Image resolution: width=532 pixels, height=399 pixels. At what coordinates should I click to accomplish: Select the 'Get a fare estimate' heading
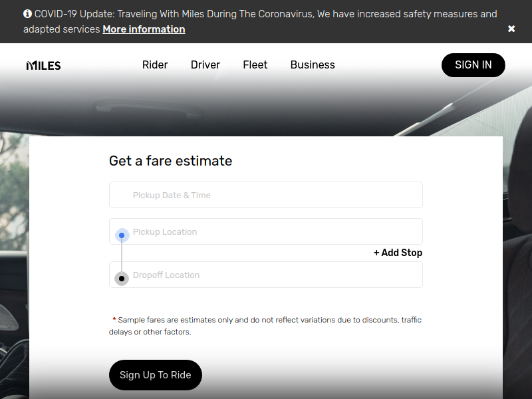171,161
